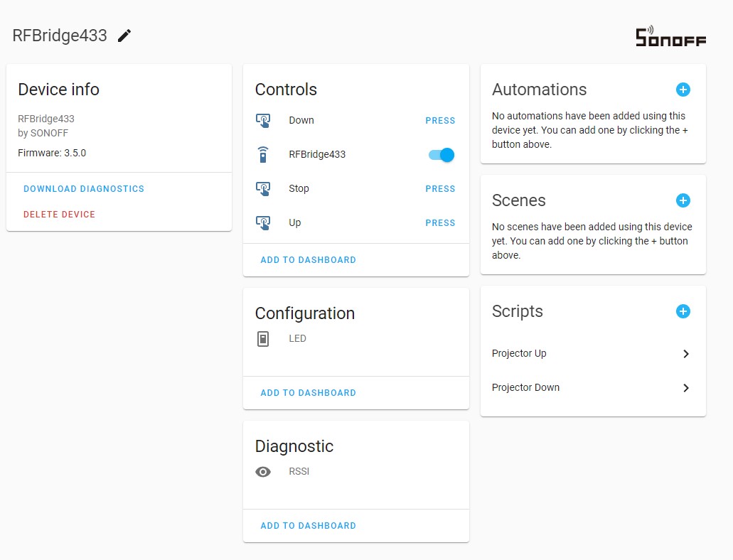Click the LED switch entity icon
Viewport: 733px width, 560px height.
click(x=263, y=339)
